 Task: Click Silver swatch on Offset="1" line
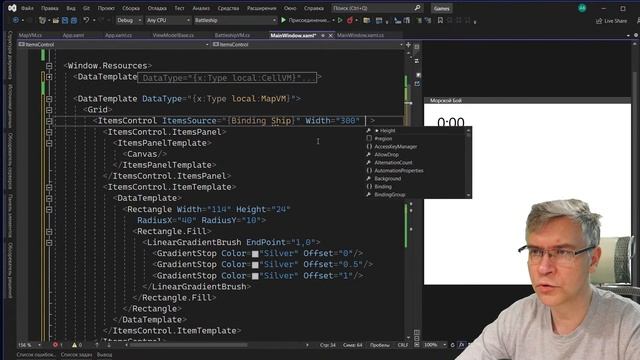[255, 276]
